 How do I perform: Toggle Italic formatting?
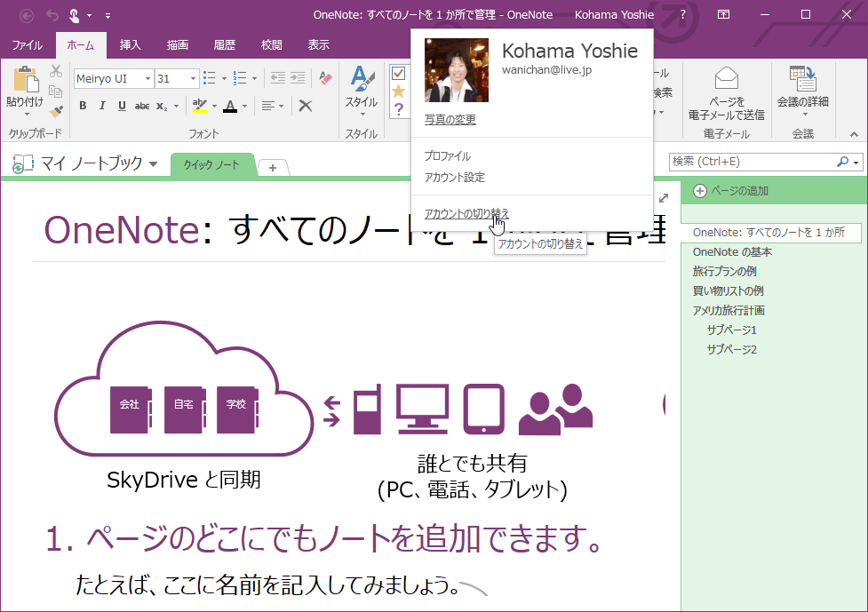pyautogui.click(x=102, y=106)
